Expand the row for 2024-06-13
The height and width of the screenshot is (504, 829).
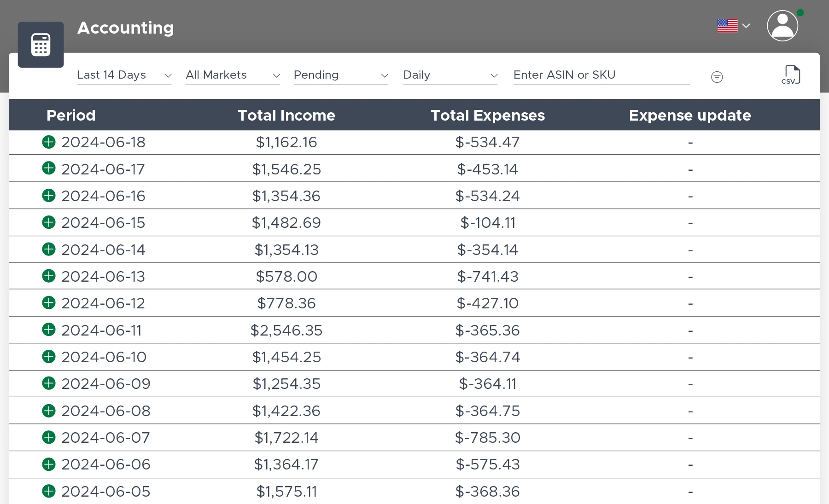point(49,276)
